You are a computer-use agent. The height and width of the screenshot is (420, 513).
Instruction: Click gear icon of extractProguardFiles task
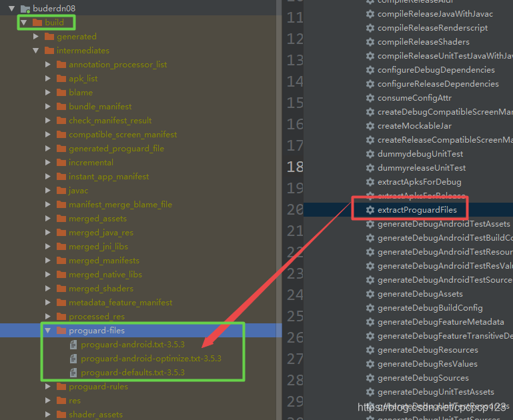coord(370,210)
